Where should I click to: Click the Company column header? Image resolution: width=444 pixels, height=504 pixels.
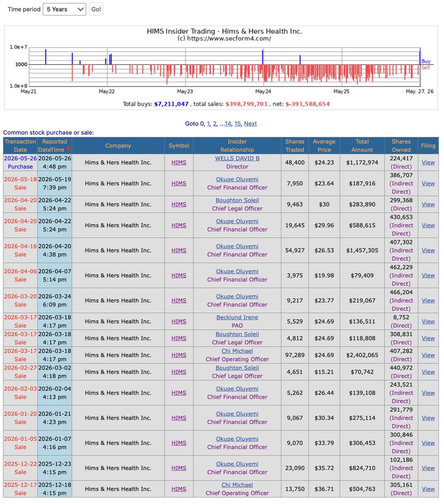[x=118, y=146]
